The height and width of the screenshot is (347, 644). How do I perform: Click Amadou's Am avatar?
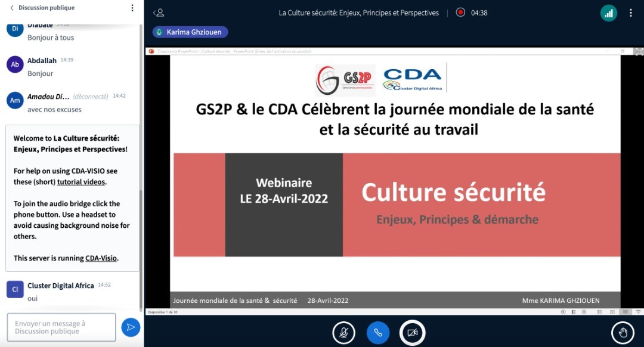click(x=15, y=101)
